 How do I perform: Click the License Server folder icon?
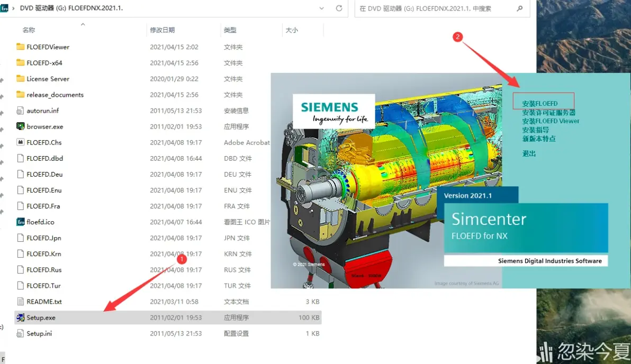point(21,79)
